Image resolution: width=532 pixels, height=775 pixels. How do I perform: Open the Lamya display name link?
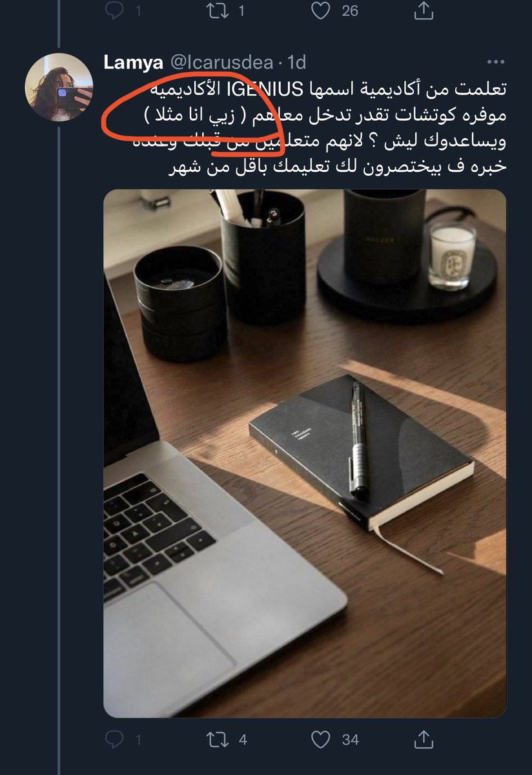pos(134,62)
